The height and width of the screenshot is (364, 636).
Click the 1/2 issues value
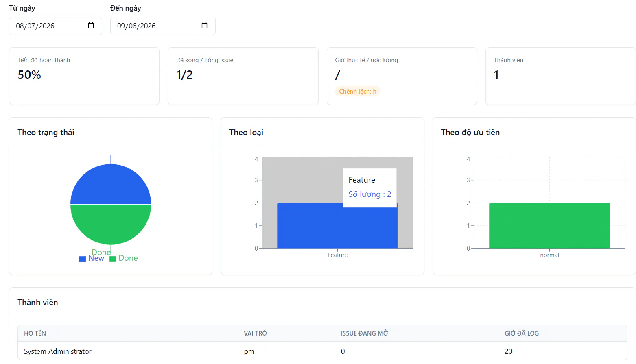pos(184,75)
